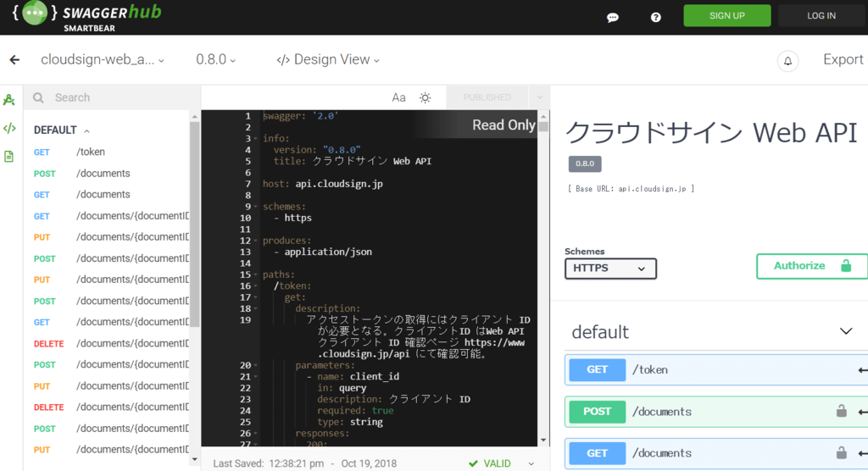
Task: Click the PUBLISHED button
Action: coord(487,97)
